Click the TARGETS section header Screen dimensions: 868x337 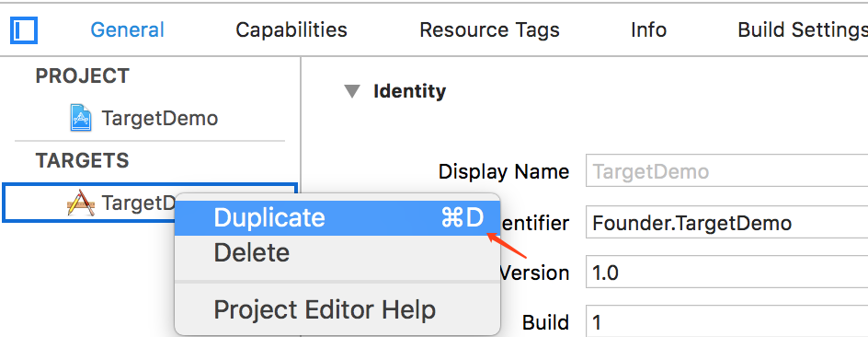click(82, 160)
